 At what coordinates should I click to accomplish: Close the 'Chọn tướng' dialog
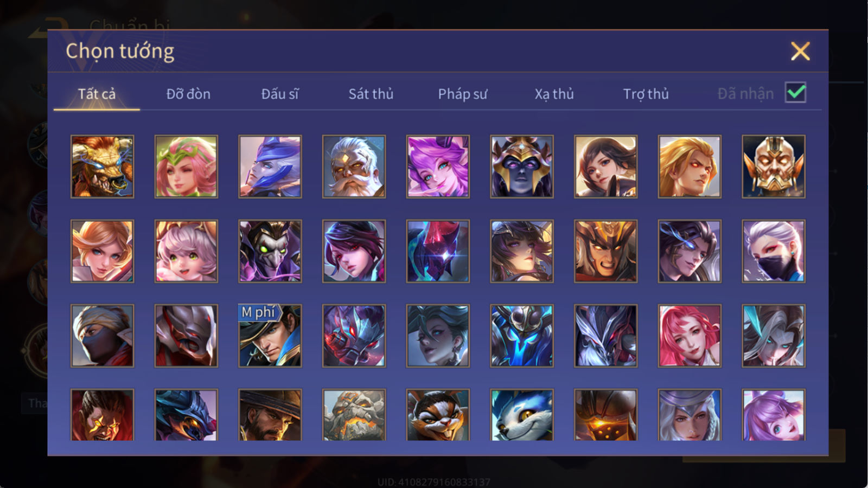pyautogui.click(x=800, y=51)
